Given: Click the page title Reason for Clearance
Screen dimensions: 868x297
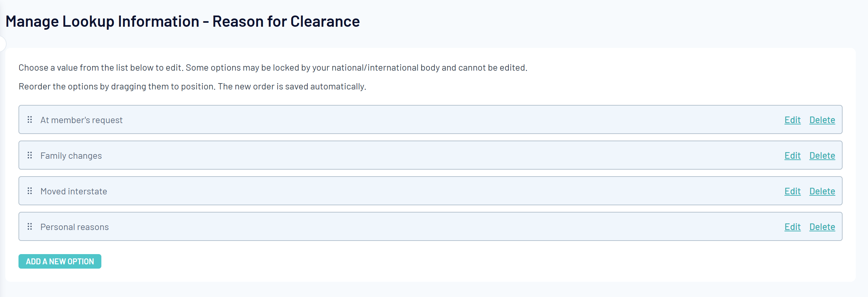Looking at the screenshot, I should [x=182, y=21].
